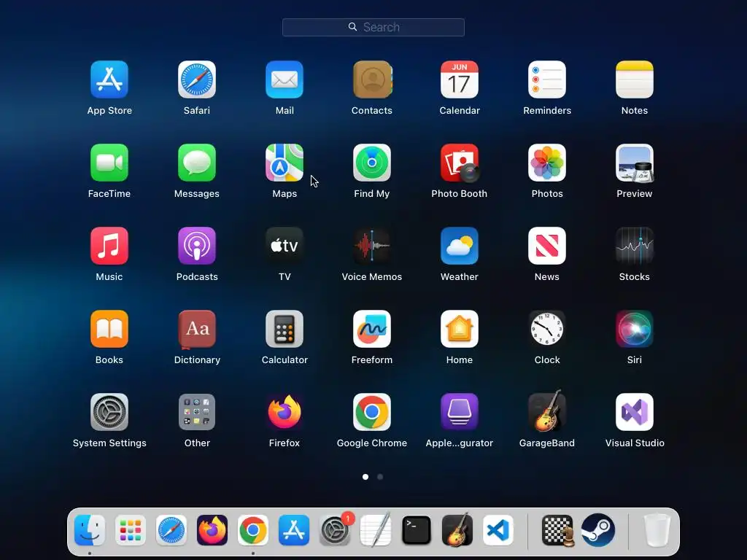The image size is (747, 560).
Task: Open App Store from the Dock
Action: pos(294,530)
